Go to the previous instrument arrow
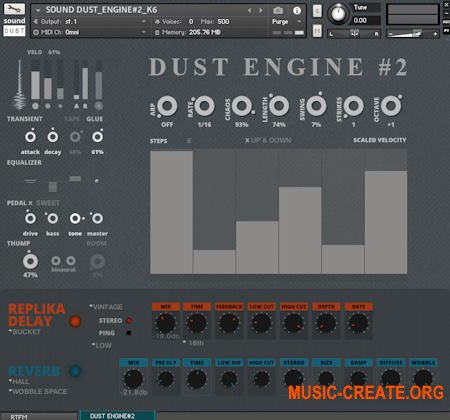 coord(249,11)
